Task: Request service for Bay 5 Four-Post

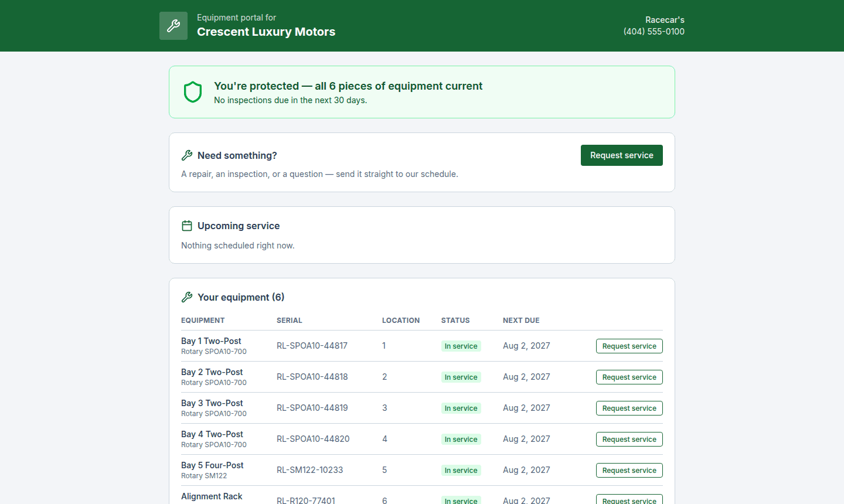Action: [629, 471]
